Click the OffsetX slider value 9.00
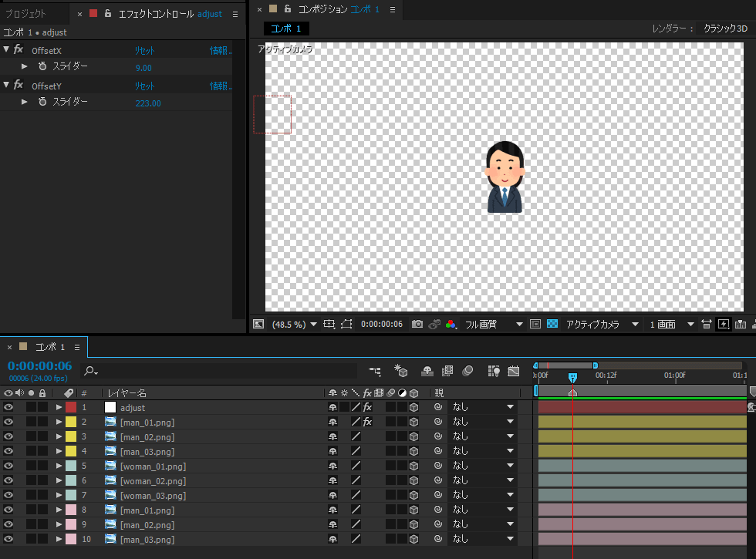The height and width of the screenshot is (559, 756). (143, 68)
